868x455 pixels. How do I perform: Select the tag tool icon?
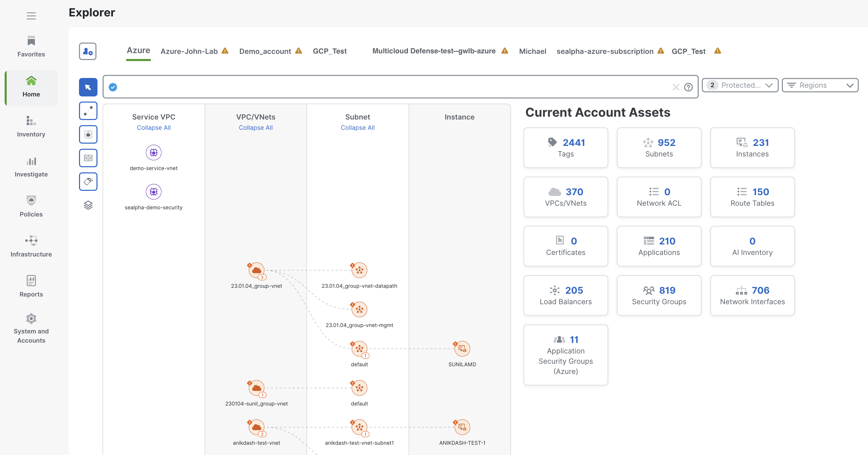coord(88,182)
